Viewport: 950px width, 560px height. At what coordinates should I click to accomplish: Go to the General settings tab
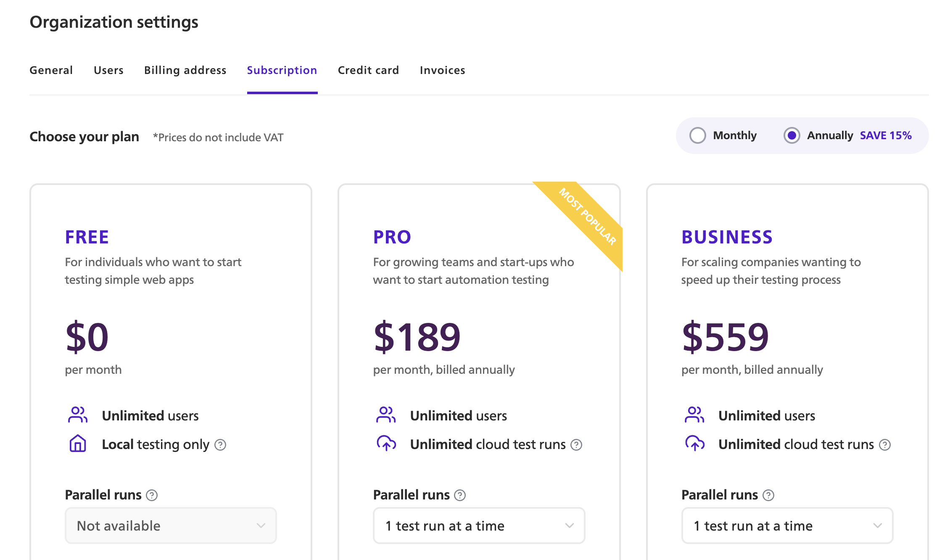(x=51, y=70)
